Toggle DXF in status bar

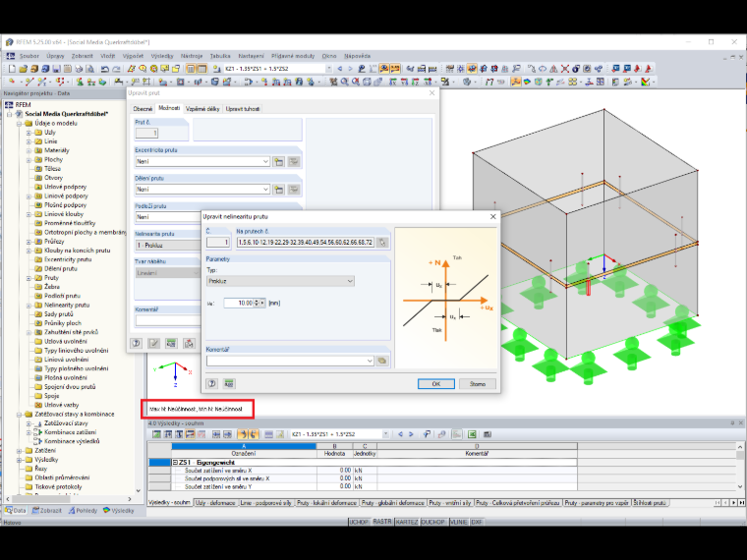point(477,522)
